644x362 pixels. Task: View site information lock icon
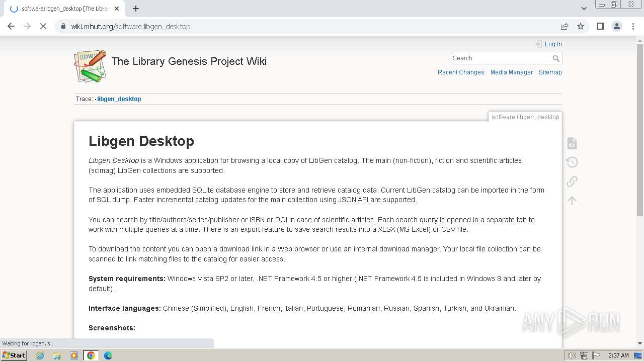click(63, 26)
